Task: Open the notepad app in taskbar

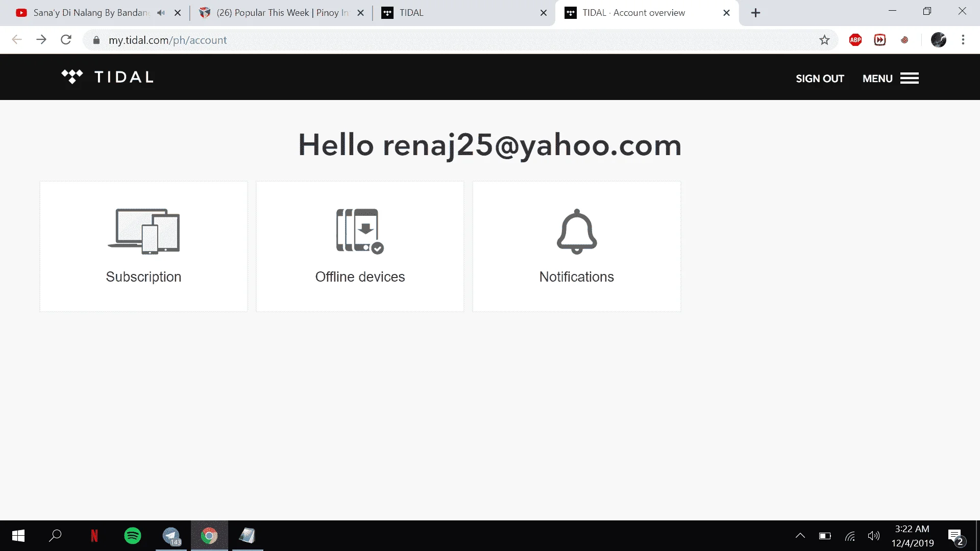Action: pos(248,536)
